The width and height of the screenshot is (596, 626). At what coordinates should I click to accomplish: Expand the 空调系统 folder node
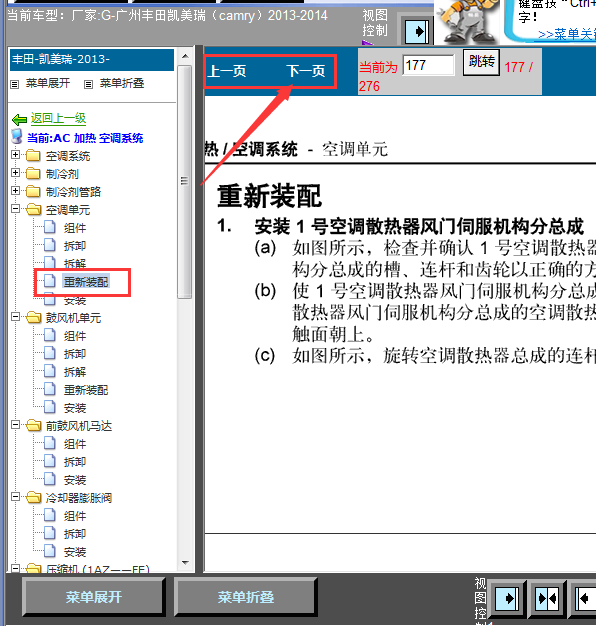tap(16, 155)
